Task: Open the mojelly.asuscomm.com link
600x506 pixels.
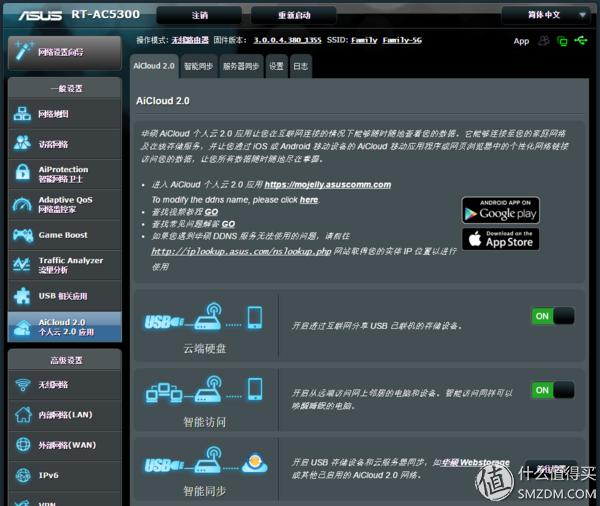Action: (x=328, y=184)
